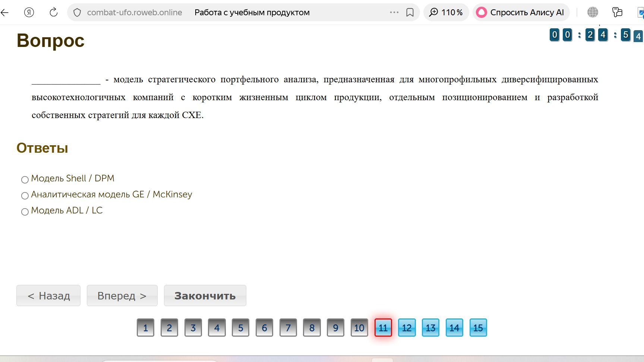The image size is (644, 362).
Task: Finish the test with Закончить
Action: click(205, 296)
